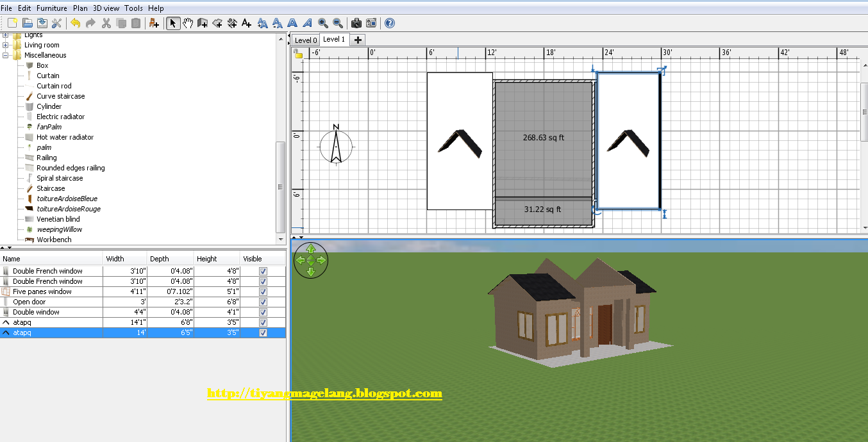The width and height of the screenshot is (868, 442).
Task: Toggle Visible checkbox for selected atapq row
Action: (263, 333)
